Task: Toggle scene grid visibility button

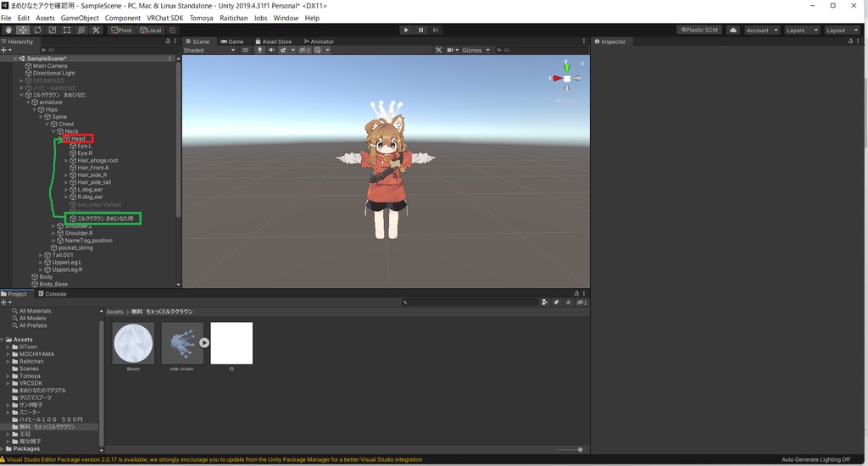Action: (x=318, y=50)
